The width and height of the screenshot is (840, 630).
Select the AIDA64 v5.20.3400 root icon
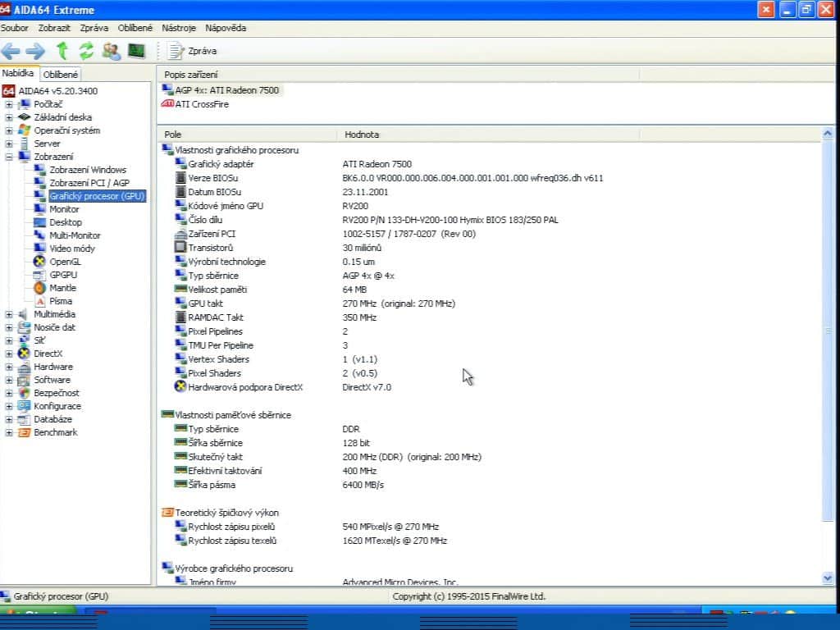click(x=8, y=91)
